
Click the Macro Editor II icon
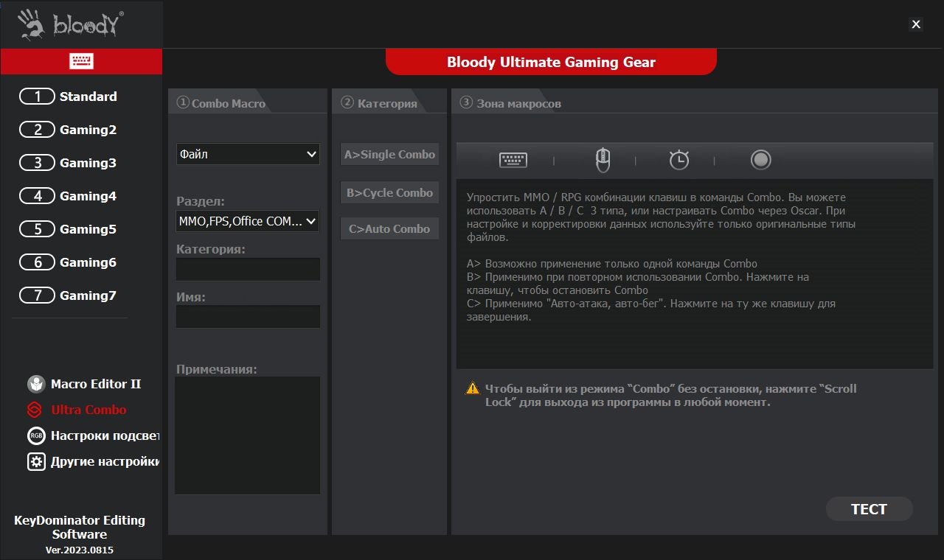pyautogui.click(x=36, y=384)
